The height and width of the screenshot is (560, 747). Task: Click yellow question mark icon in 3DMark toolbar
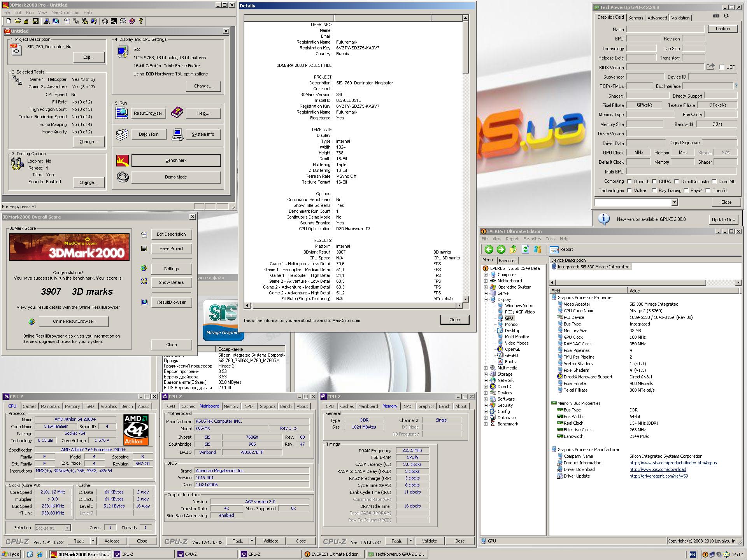141,21
